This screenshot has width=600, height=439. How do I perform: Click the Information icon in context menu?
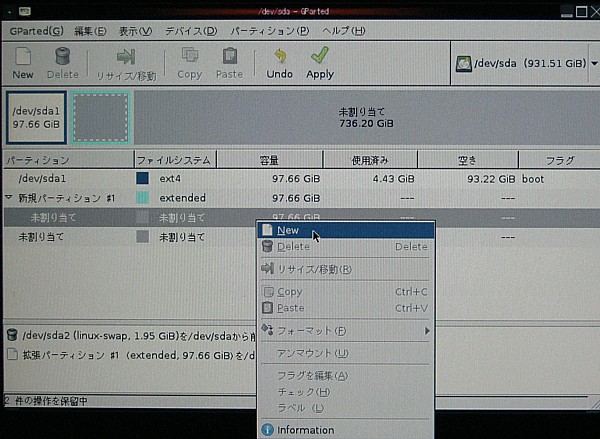click(x=267, y=429)
